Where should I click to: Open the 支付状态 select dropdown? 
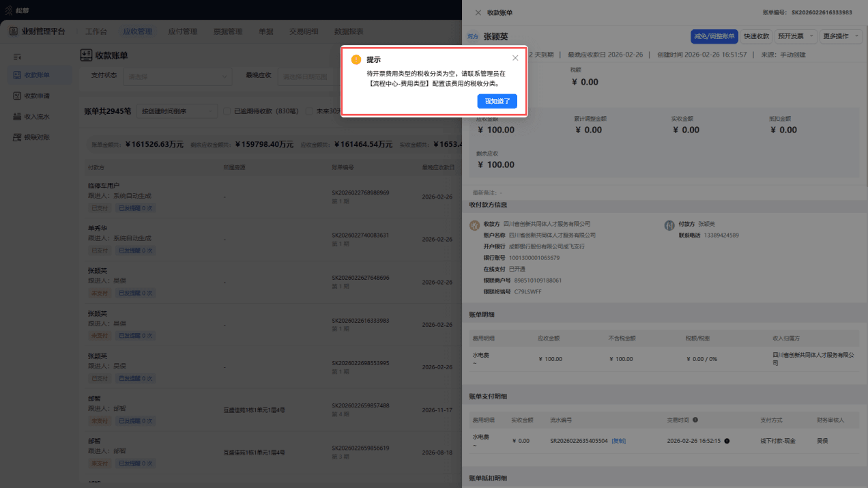tap(177, 76)
